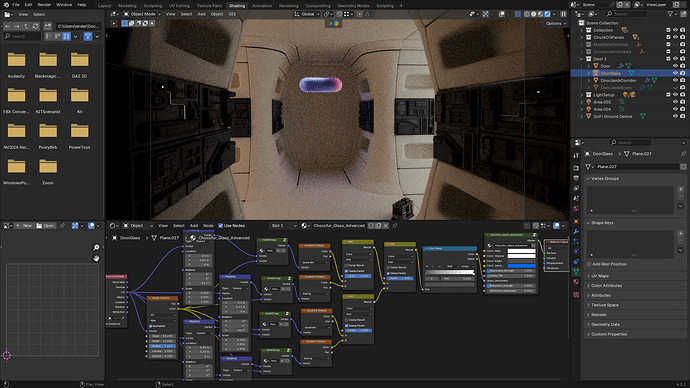Open the Object Data properties tab
Image resolution: width=690 pixels, height=388 pixels.
tap(576, 271)
